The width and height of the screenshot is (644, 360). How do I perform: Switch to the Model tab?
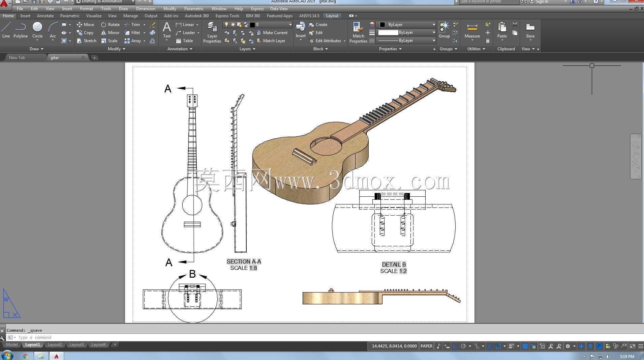click(x=11, y=344)
